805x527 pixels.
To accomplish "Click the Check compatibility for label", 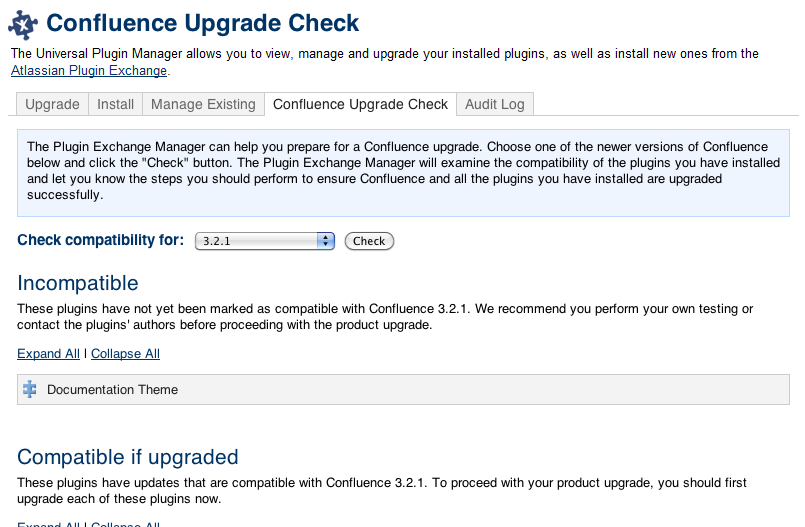I will point(100,240).
